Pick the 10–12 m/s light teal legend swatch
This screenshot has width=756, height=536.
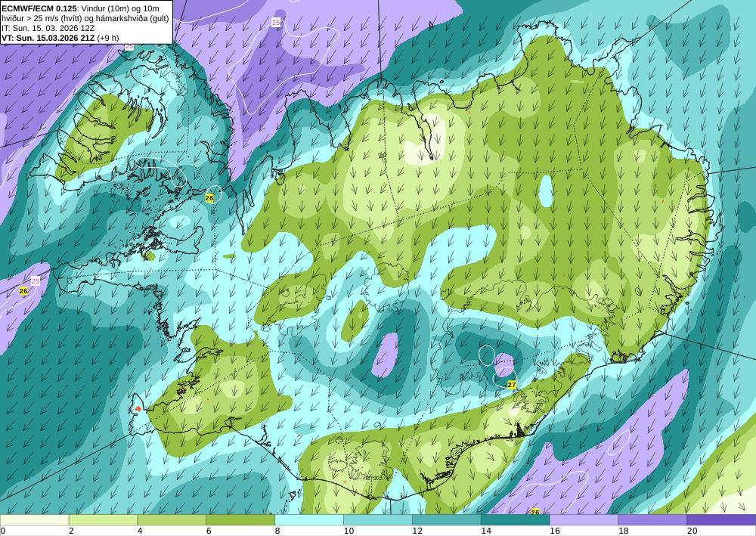(x=378, y=520)
